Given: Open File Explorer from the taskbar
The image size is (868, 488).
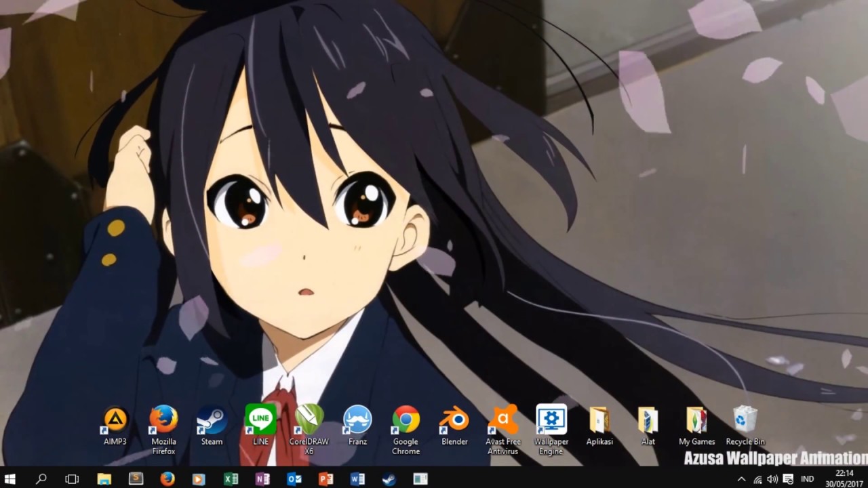Looking at the screenshot, I should click(x=104, y=479).
